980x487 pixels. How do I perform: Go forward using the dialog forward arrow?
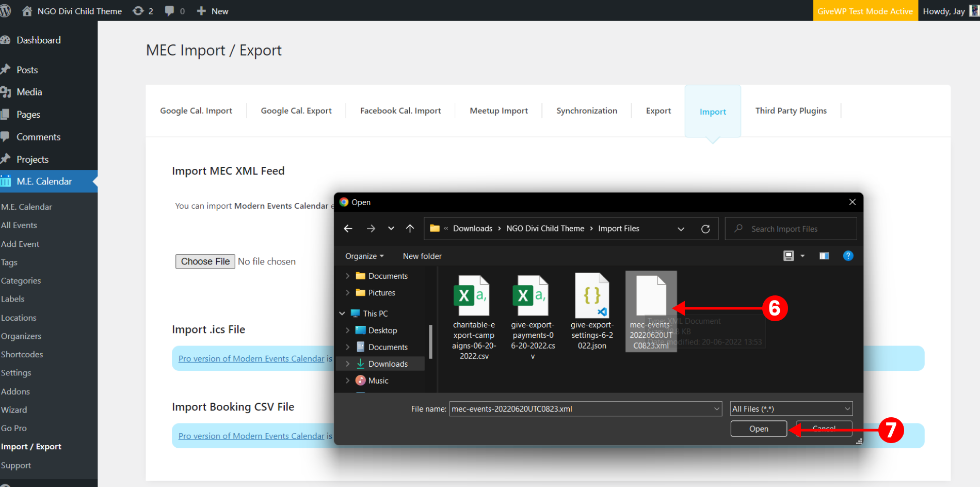pos(371,229)
